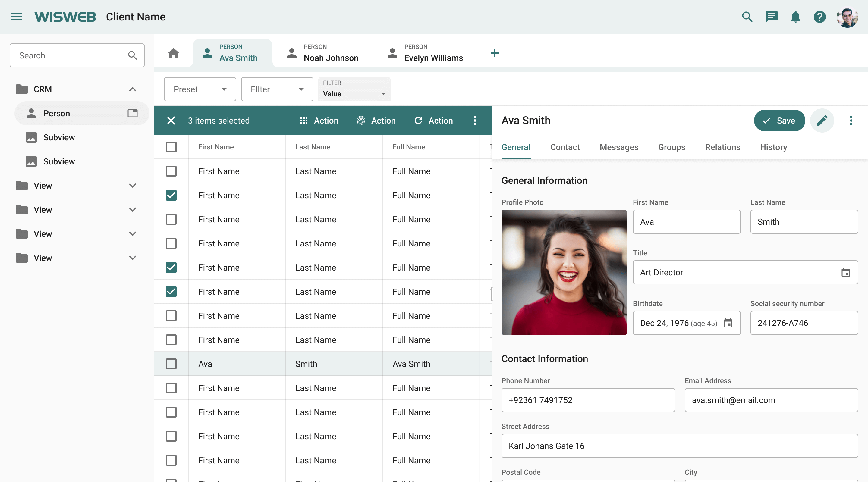
Task: Open the Filter Value dropdown
Action: (x=354, y=94)
